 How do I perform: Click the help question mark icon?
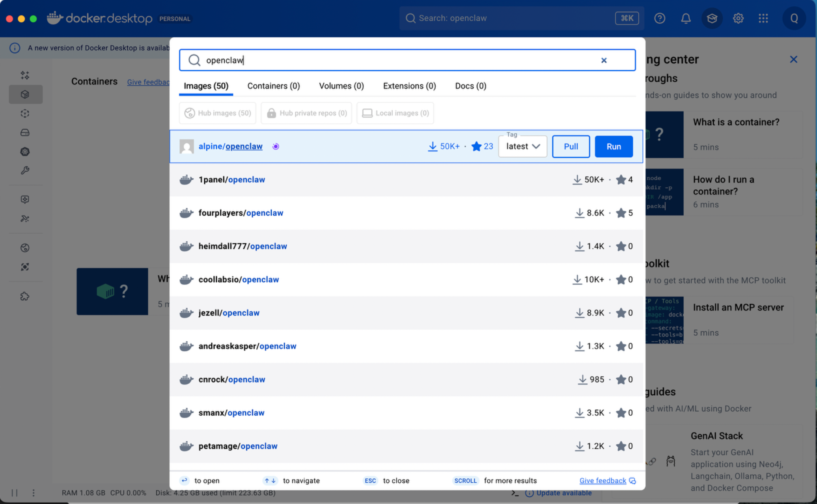tap(660, 18)
